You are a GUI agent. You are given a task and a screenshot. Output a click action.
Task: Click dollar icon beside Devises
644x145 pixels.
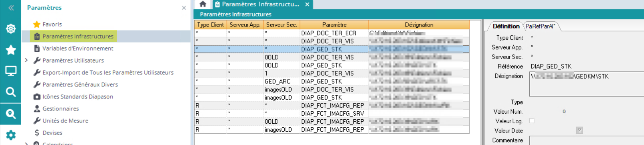(37, 133)
